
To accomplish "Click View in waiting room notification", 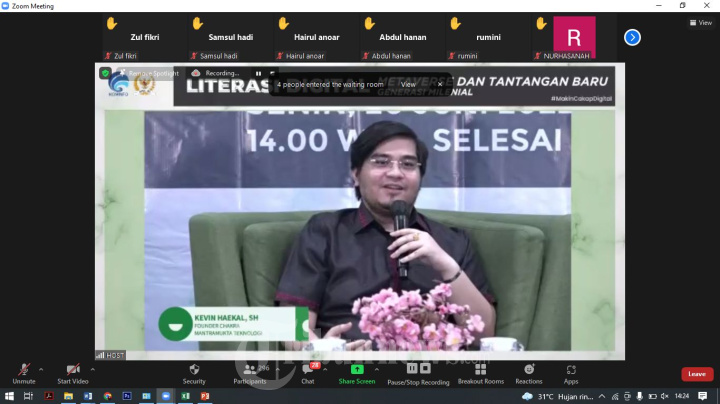I will [x=408, y=85].
